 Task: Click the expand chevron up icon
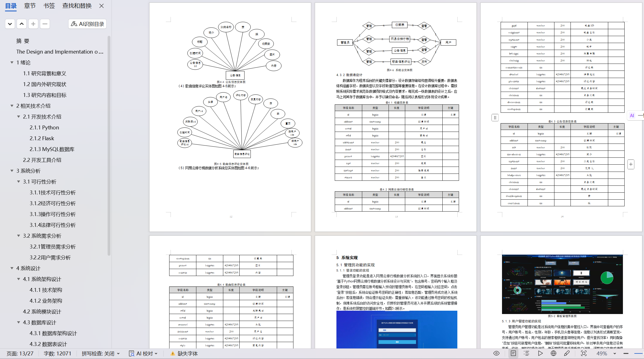tap(22, 24)
